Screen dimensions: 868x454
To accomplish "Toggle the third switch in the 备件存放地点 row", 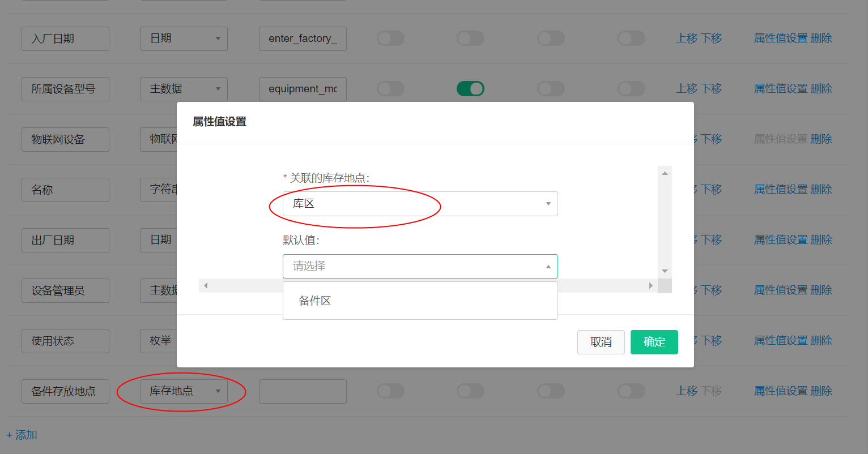I will (x=551, y=391).
